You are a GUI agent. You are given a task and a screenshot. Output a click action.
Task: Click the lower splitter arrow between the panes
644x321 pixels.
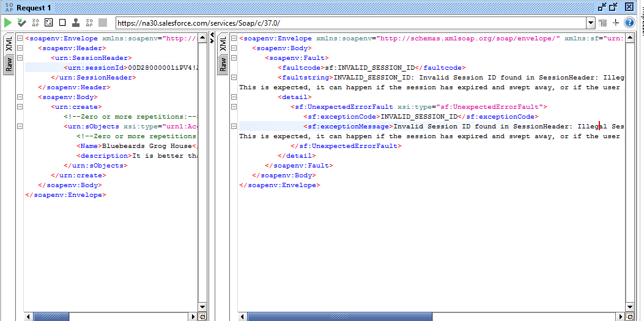[212, 40]
